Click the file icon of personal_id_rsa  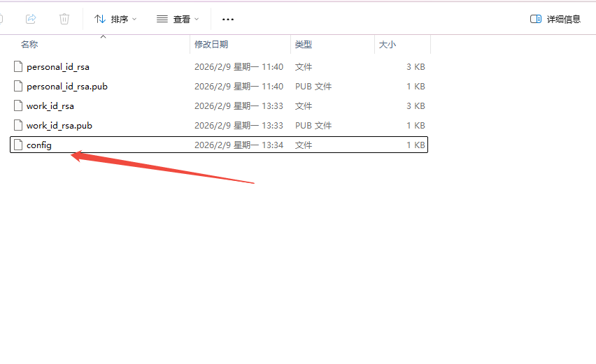coord(18,66)
